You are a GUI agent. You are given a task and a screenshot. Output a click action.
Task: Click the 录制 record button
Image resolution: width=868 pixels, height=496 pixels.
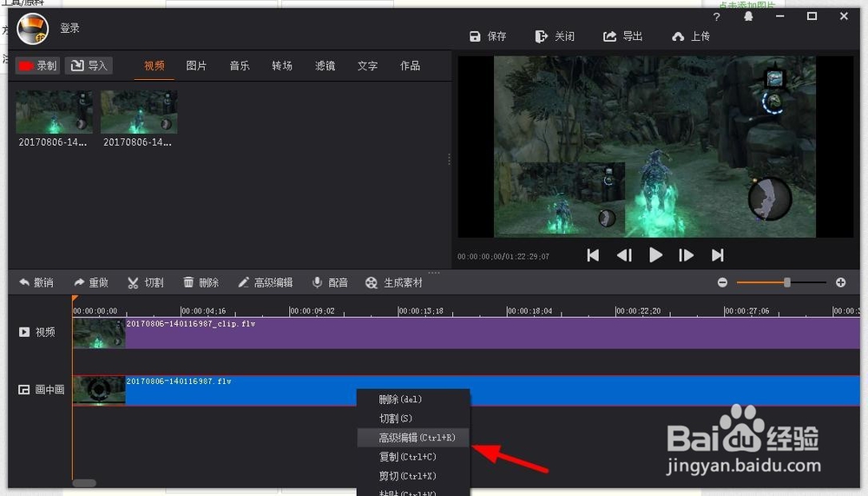point(37,66)
